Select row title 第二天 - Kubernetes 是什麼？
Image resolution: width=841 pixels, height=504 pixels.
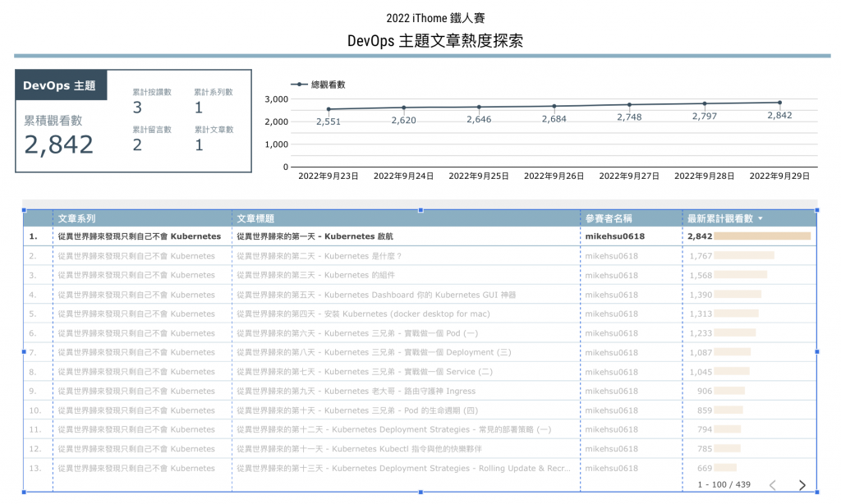pyautogui.click(x=319, y=256)
